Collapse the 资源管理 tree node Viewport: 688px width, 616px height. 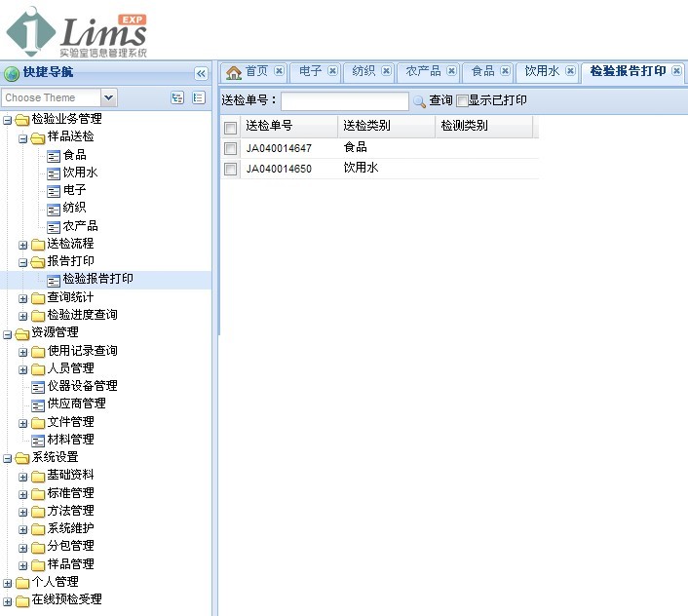[8, 333]
